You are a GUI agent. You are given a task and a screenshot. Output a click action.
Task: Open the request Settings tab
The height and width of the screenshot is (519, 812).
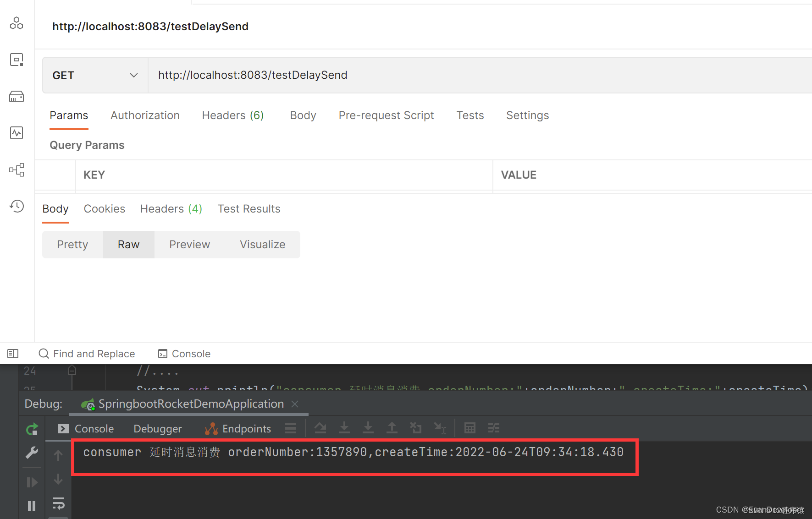point(527,115)
